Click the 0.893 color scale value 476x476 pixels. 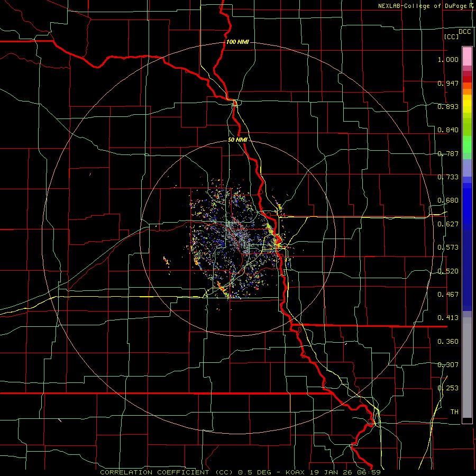click(x=448, y=106)
